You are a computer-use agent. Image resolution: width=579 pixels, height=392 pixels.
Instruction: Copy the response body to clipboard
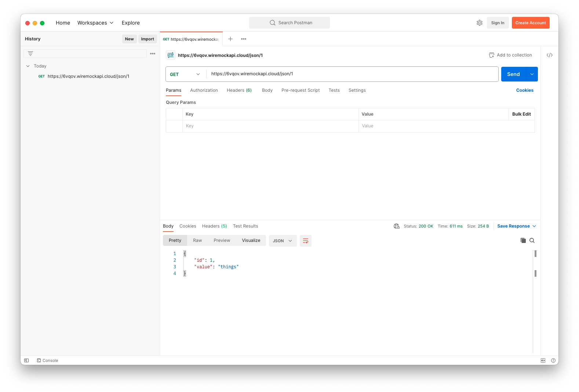click(523, 240)
